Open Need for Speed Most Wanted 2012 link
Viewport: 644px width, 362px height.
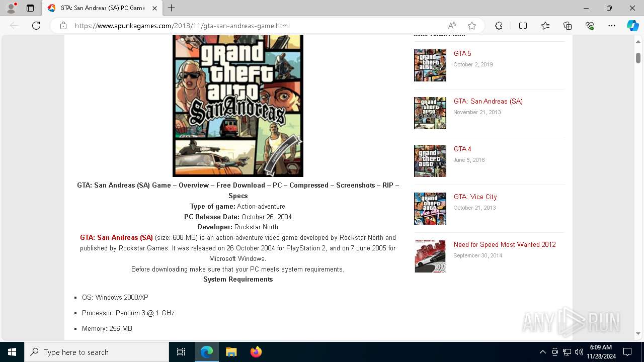click(x=505, y=244)
